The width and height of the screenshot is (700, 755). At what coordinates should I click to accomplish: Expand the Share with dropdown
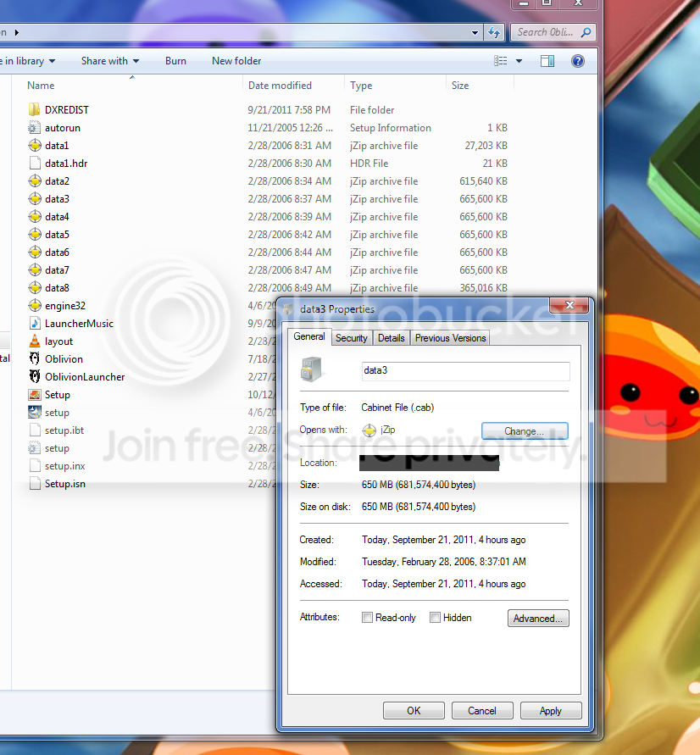coord(110,61)
